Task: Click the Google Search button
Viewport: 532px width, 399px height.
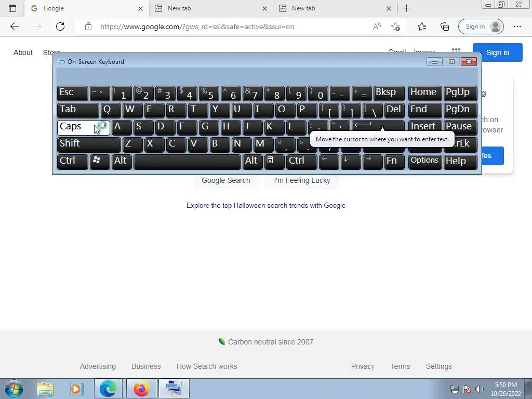Action: (226, 180)
